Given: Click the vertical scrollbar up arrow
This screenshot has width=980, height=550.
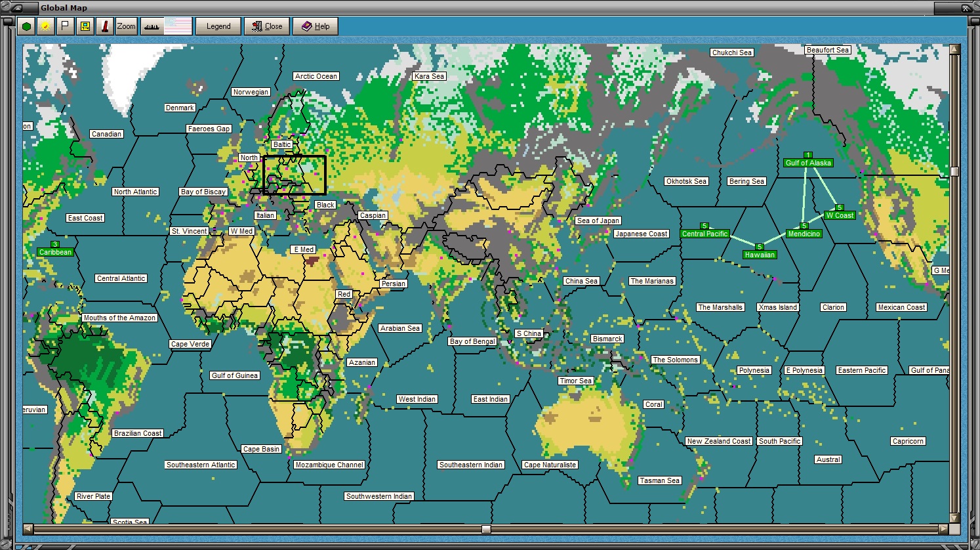Looking at the screenshot, I should pyautogui.click(x=954, y=49).
